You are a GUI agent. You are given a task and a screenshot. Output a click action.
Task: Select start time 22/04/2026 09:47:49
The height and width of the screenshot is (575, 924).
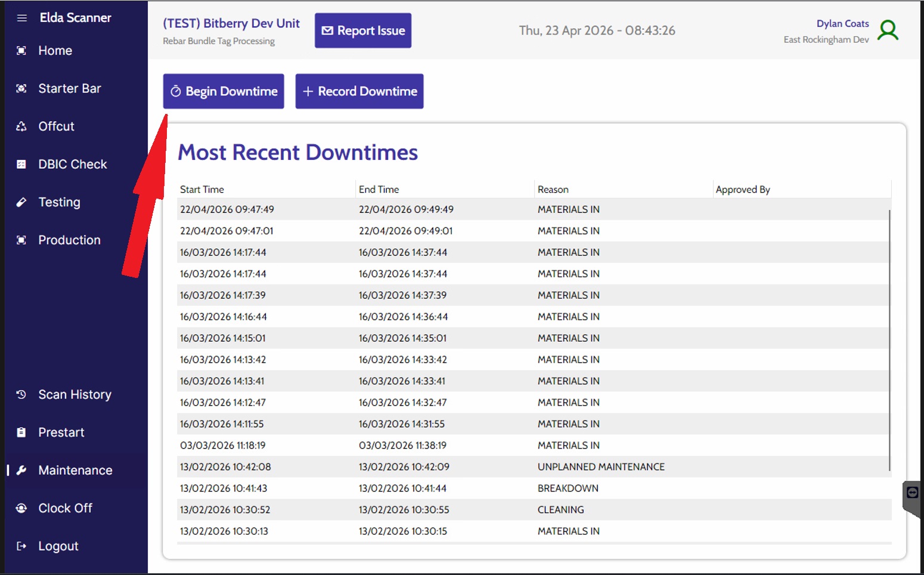click(x=227, y=209)
